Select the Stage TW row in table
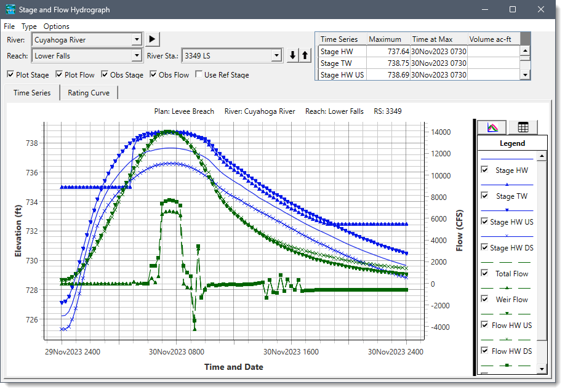Viewport: 565px width, 392px height. (419, 63)
